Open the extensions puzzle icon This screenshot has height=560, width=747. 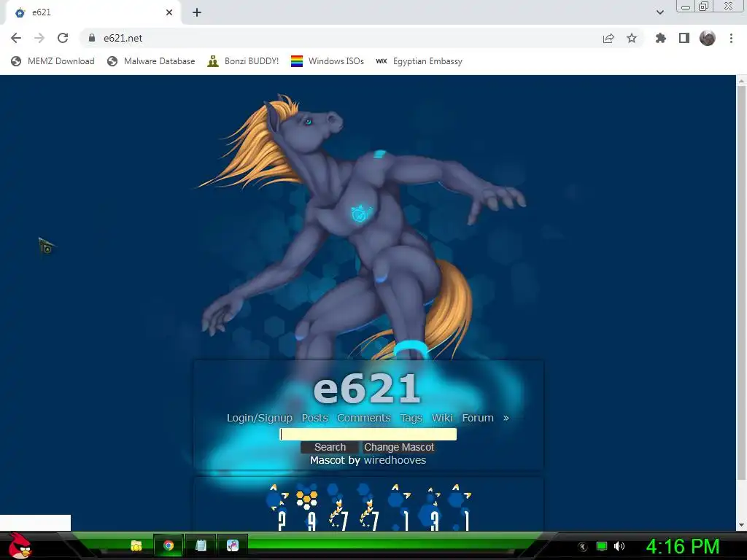click(661, 38)
